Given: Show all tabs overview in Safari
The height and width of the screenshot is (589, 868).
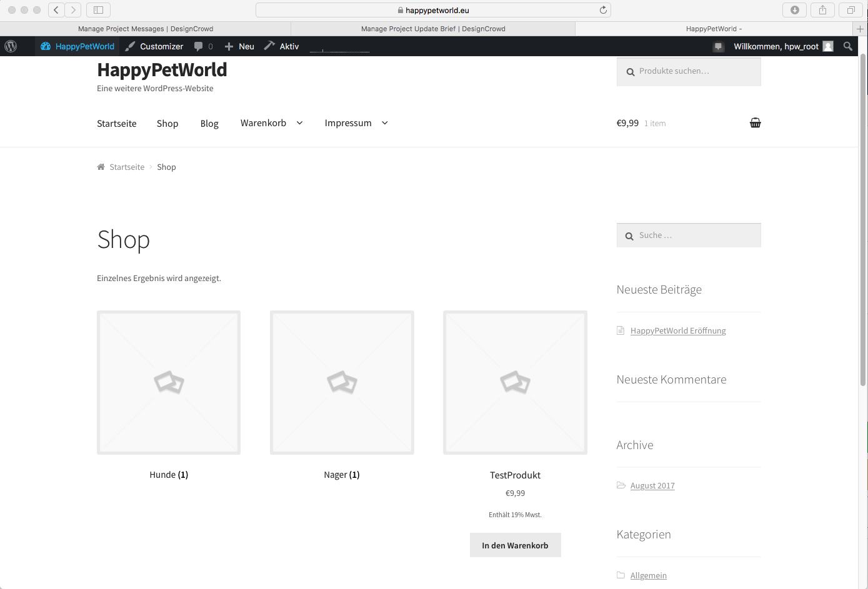Looking at the screenshot, I should (851, 10).
